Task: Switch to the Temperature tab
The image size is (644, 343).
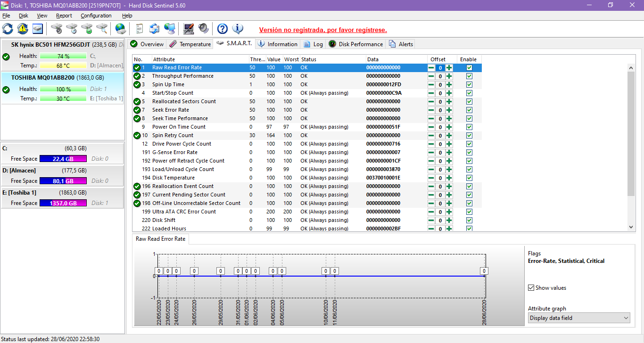Action: (x=190, y=44)
